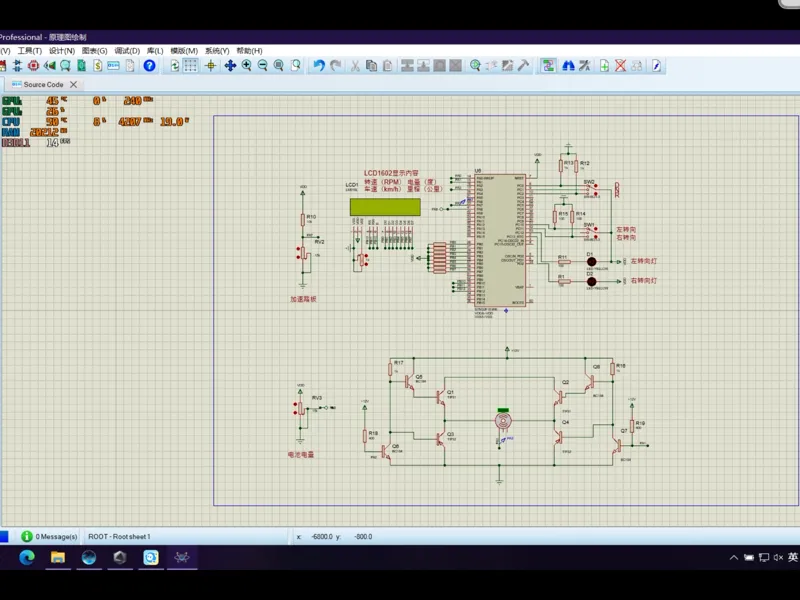
Task: Expand the system tray hidden icons chevron
Action: coord(734,557)
